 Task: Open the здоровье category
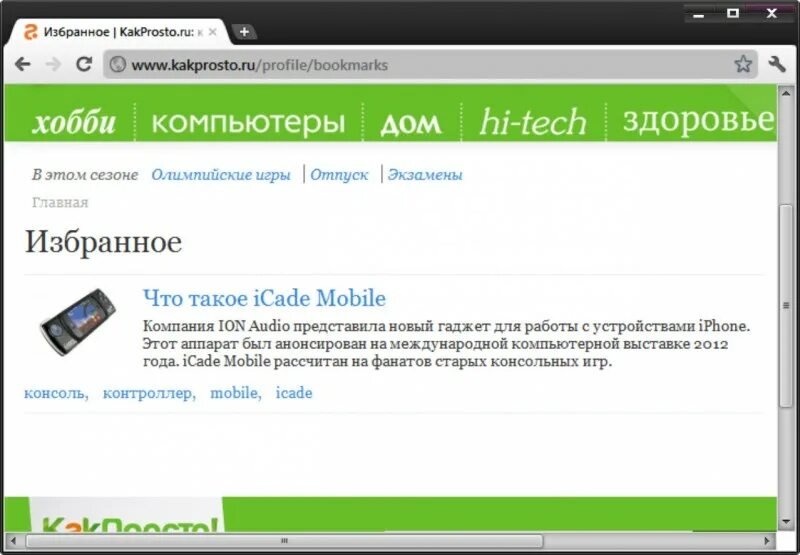click(x=698, y=120)
